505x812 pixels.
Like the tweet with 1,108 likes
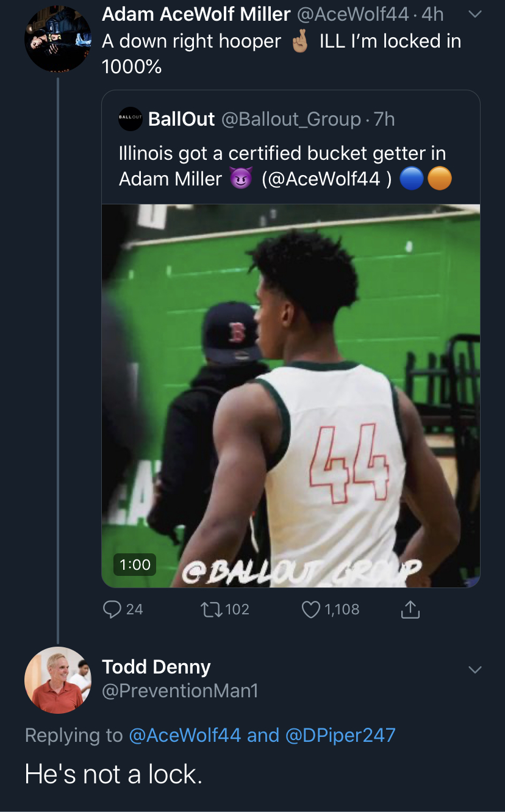point(312,609)
